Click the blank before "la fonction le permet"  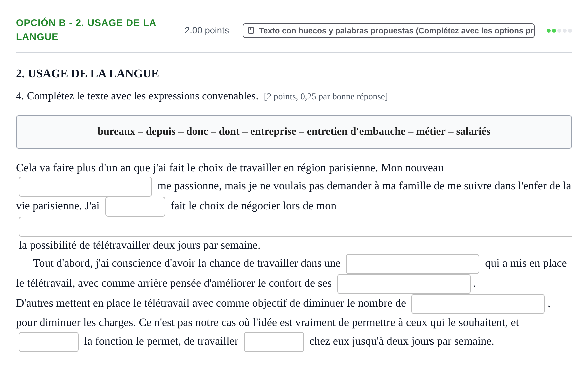coord(49,342)
